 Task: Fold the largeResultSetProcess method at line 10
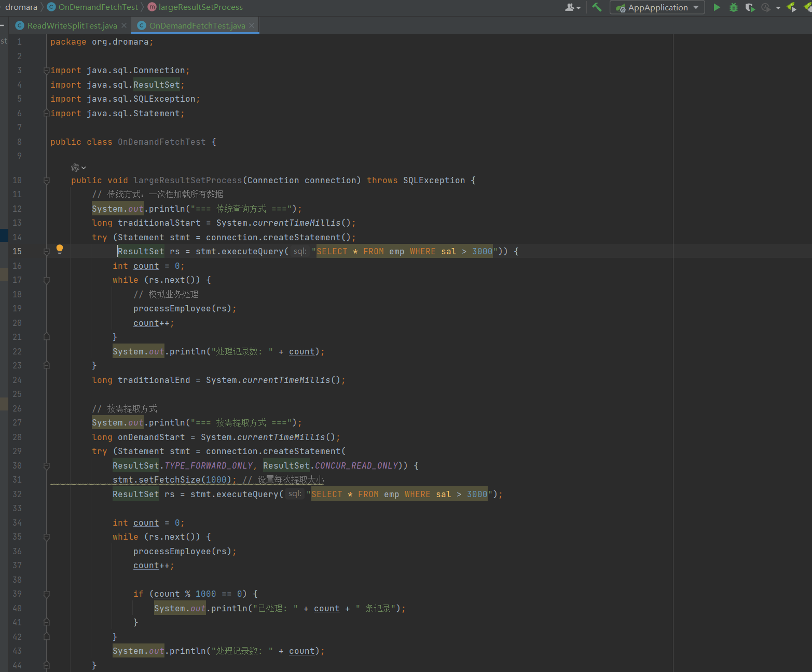click(x=47, y=181)
